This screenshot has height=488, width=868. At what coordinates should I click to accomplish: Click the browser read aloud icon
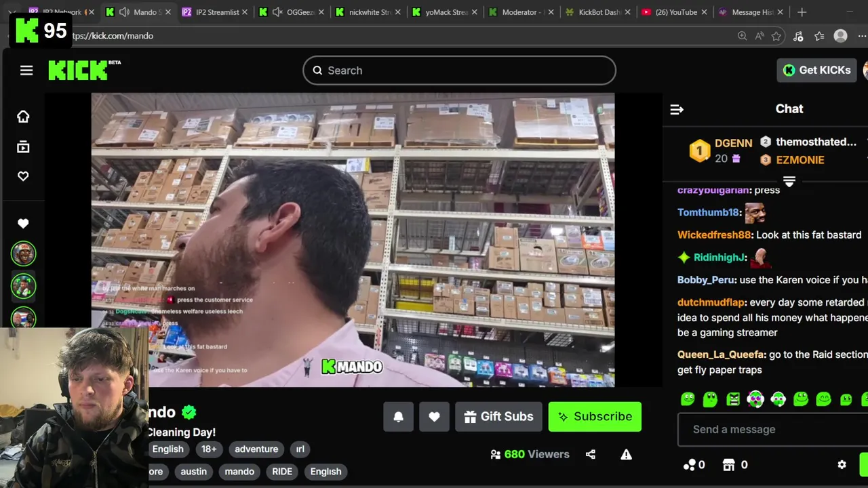click(x=759, y=36)
